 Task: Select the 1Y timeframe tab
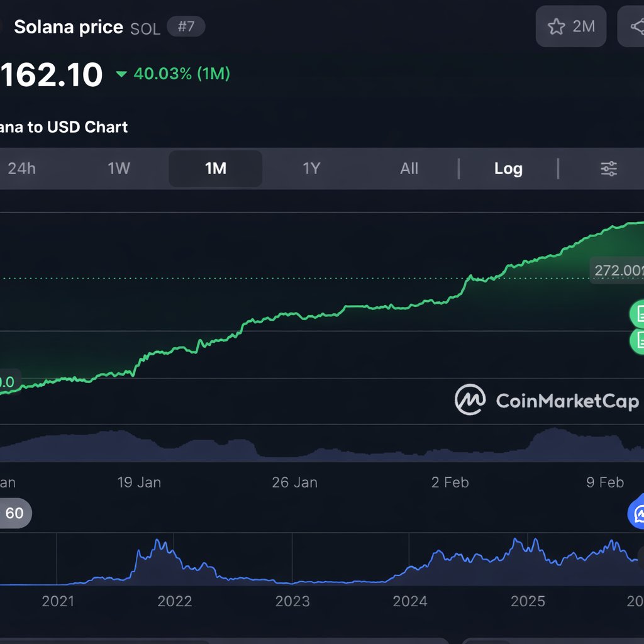pyautogui.click(x=312, y=169)
